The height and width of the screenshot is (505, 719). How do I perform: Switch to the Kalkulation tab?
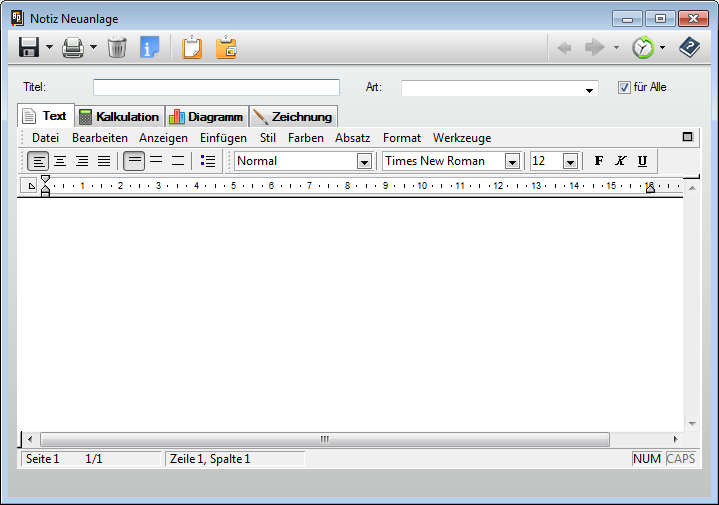pos(119,116)
